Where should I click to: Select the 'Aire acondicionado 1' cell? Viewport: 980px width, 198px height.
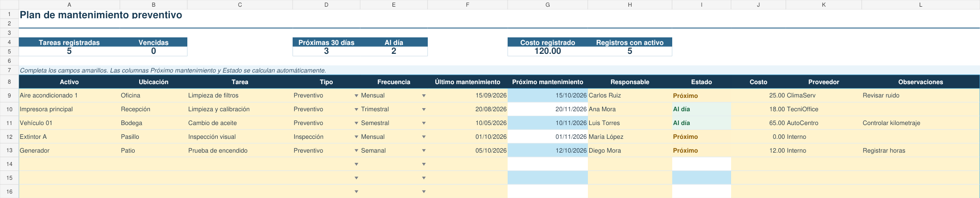click(69, 95)
